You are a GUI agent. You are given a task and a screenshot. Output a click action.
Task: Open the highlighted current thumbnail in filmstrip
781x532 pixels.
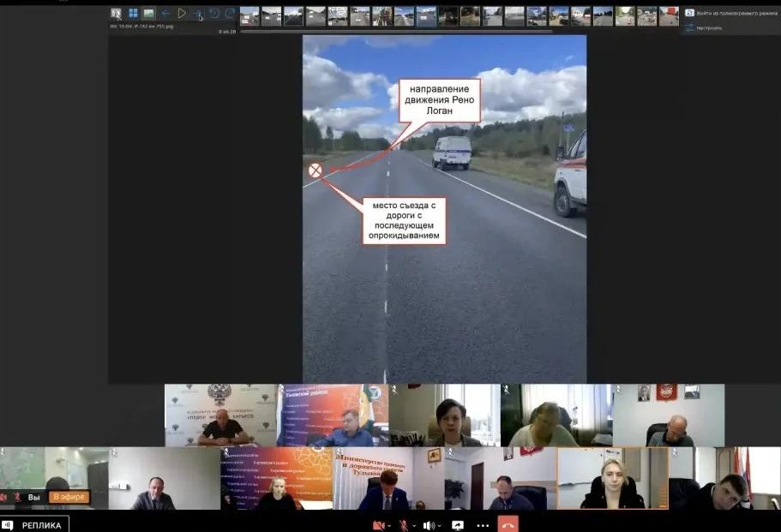(426, 16)
